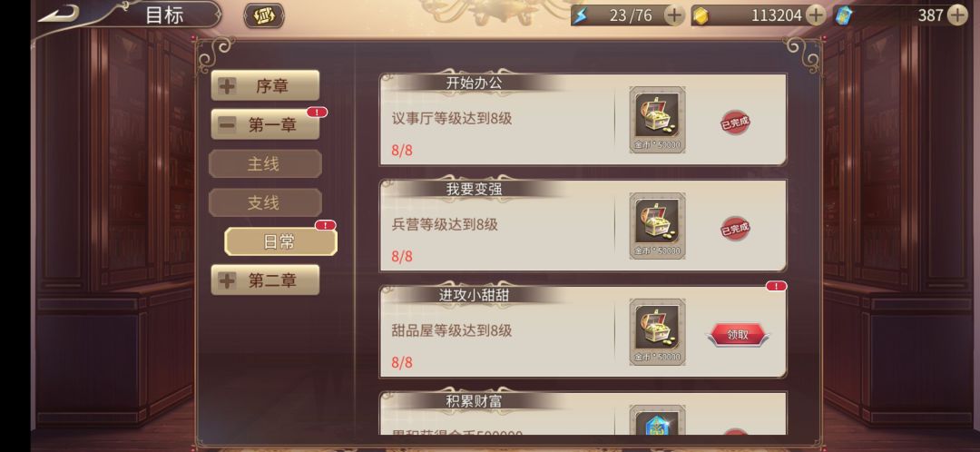The height and width of the screenshot is (452, 980).
Task: Switch to the 主线 tab
Action: tap(265, 163)
